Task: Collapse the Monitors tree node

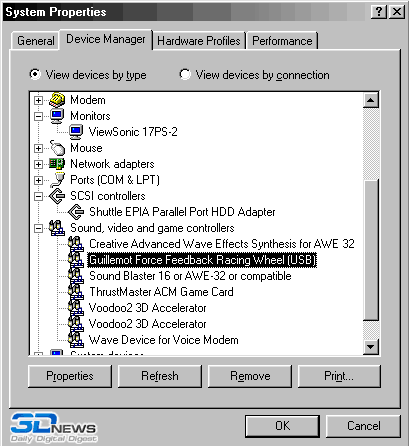Action: pos(38,116)
